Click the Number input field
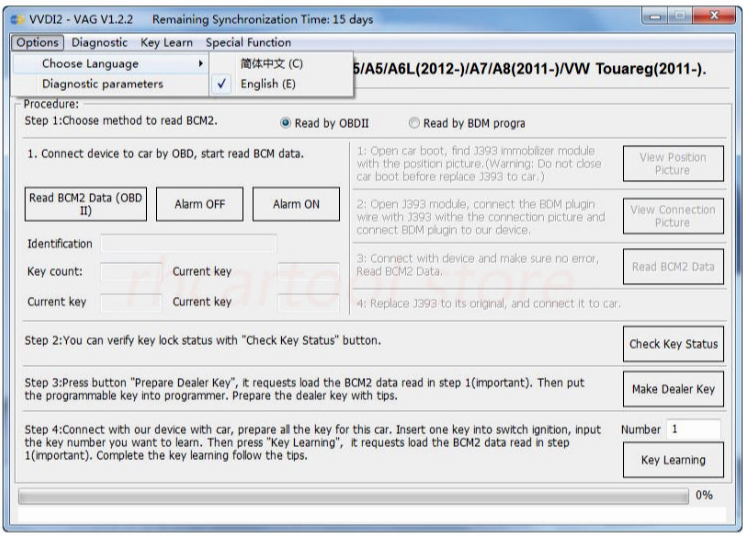 pyautogui.click(x=693, y=429)
